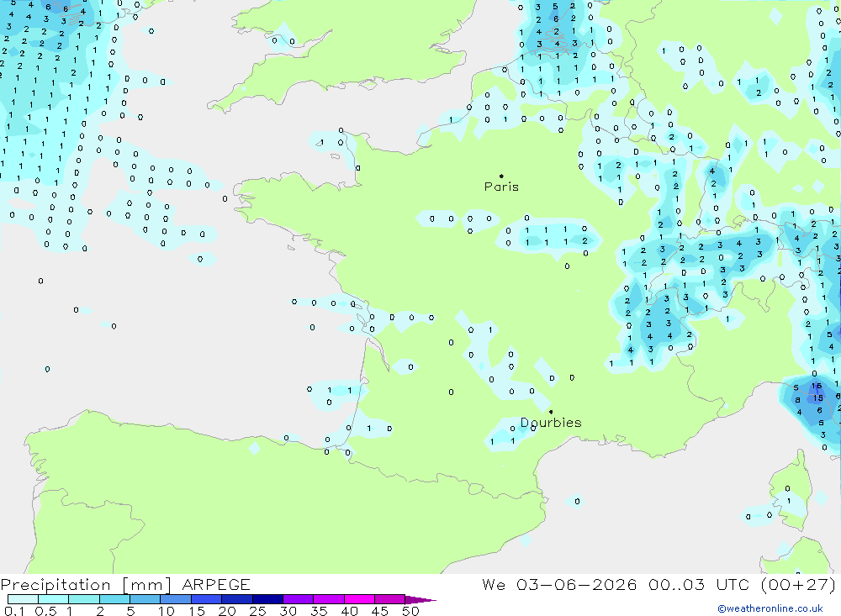
Task: Click the 1–2 mm legend swatch
Action: pyautogui.click(x=84, y=599)
